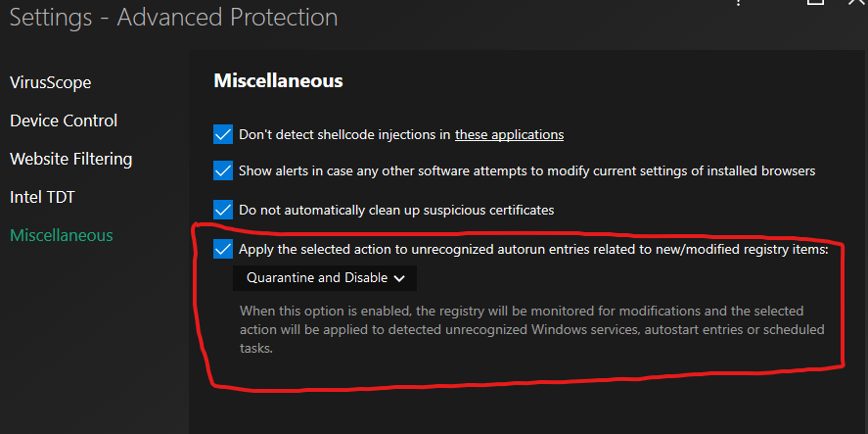Go to Device Control in sidebar
The width and height of the screenshot is (868, 434).
[64, 121]
